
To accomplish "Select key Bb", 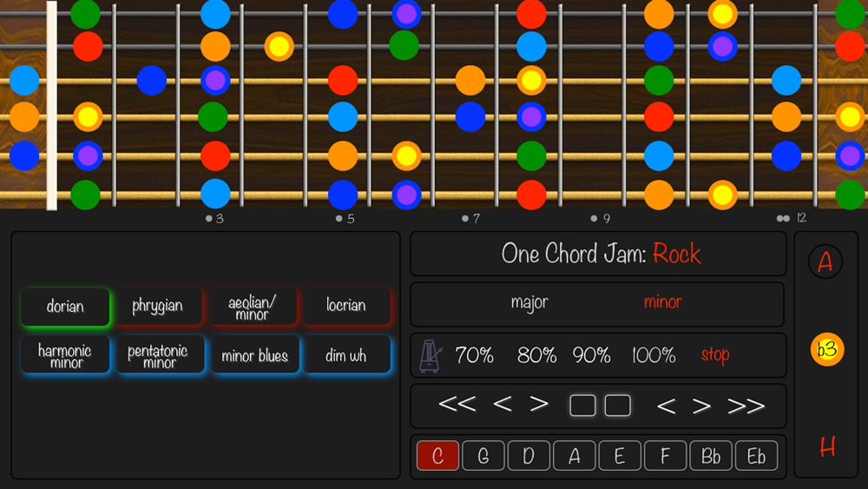I will click(711, 456).
